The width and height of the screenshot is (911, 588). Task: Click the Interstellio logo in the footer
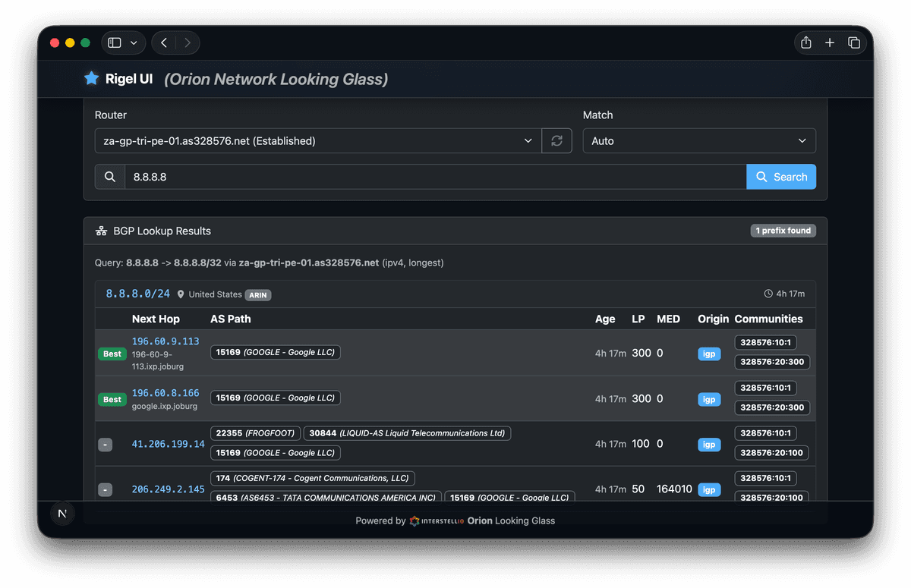coord(415,521)
